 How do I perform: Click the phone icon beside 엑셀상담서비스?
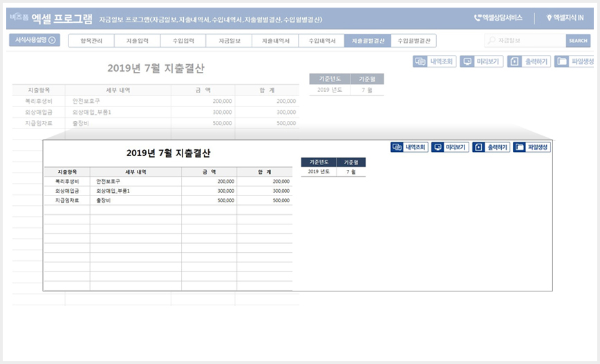[x=477, y=18]
